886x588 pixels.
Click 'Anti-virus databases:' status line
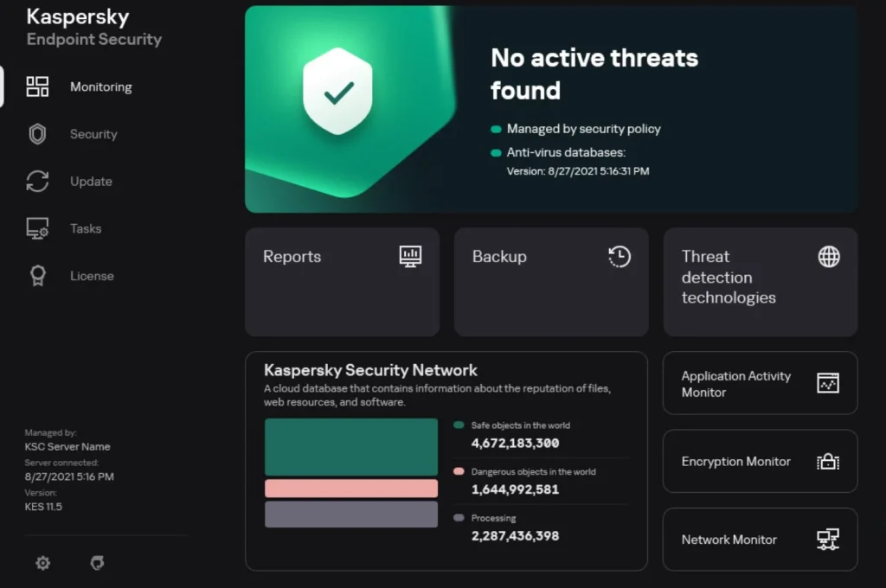click(566, 152)
